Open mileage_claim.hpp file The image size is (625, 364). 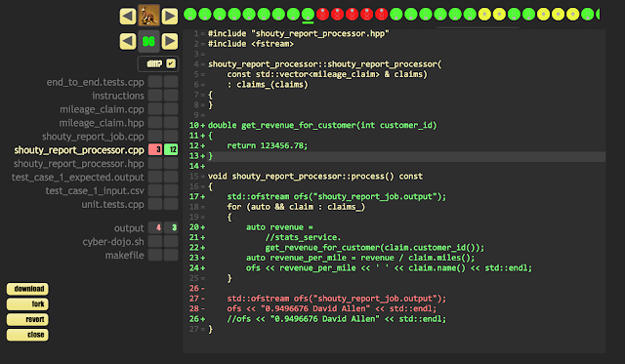[x=102, y=123]
